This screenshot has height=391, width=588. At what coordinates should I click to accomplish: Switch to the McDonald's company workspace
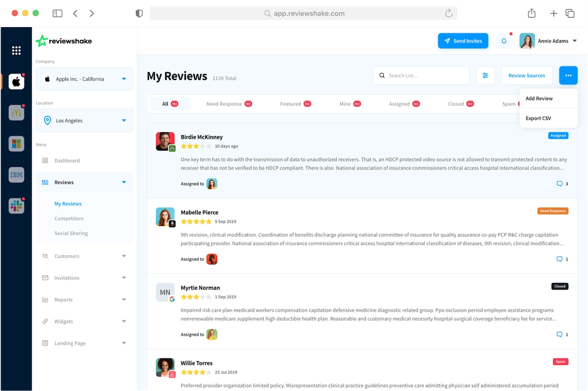tap(16, 113)
